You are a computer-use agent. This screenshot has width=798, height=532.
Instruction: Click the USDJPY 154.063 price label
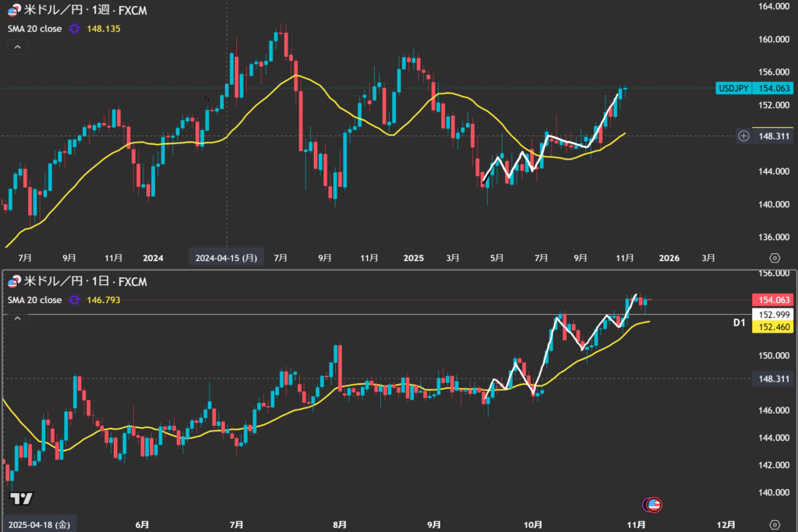point(754,89)
